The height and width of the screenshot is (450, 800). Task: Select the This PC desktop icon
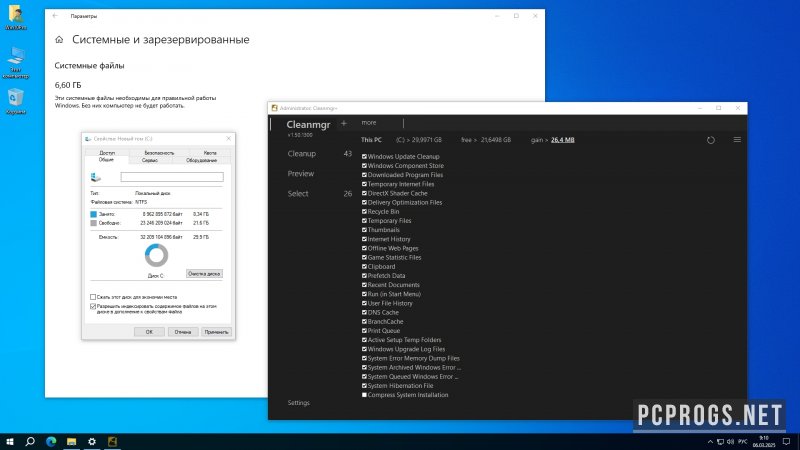[x=16, y=63]
